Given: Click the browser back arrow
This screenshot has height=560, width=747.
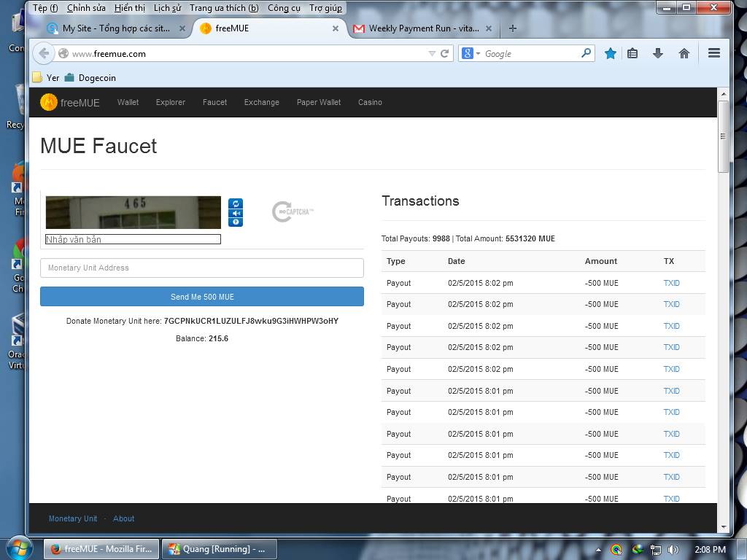Looking at the screenshot, I should (43, 53).
